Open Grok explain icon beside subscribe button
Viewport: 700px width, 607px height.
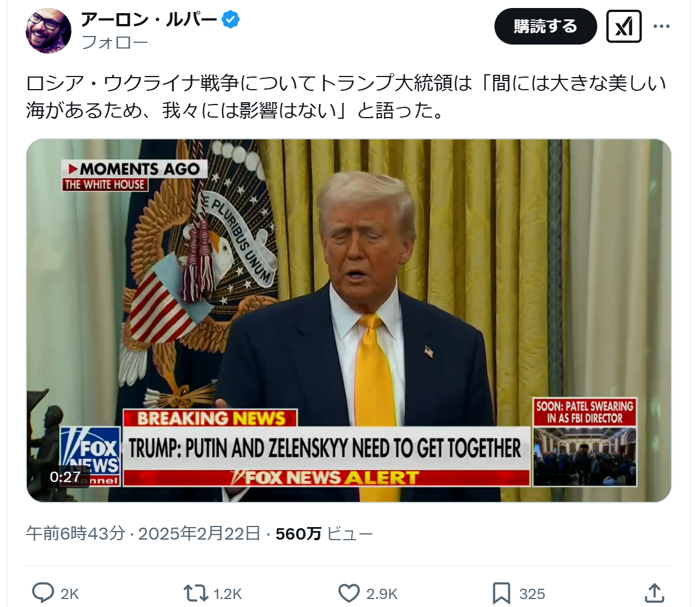pos(623,26)
